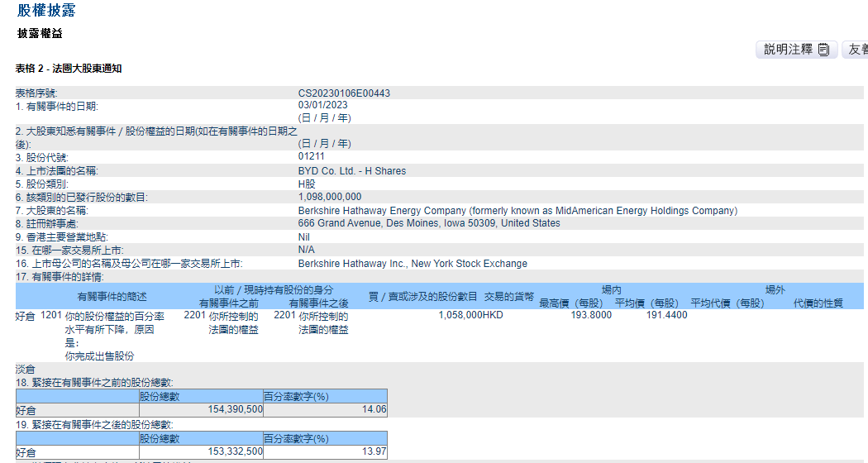
Task: Click the 以前 / 現時持有股份的身分 header
Action: tap(274, 290)
